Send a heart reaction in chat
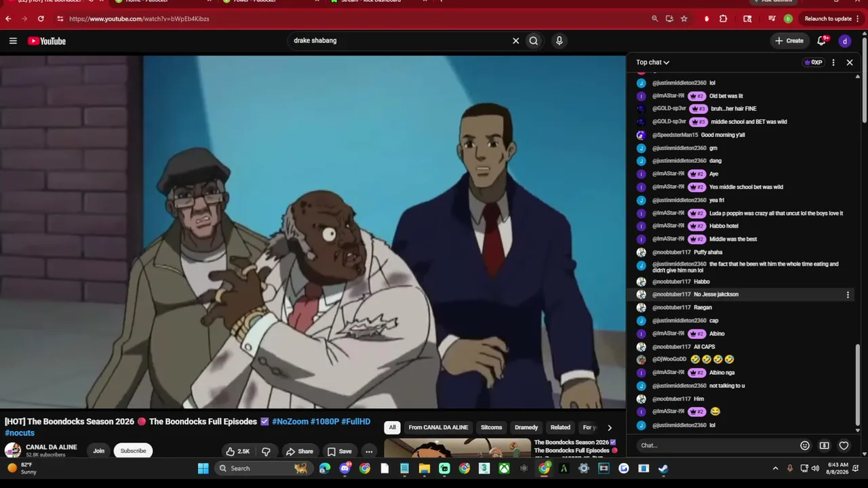The width and height of the screenshot is (868, 488). [844, 445]
